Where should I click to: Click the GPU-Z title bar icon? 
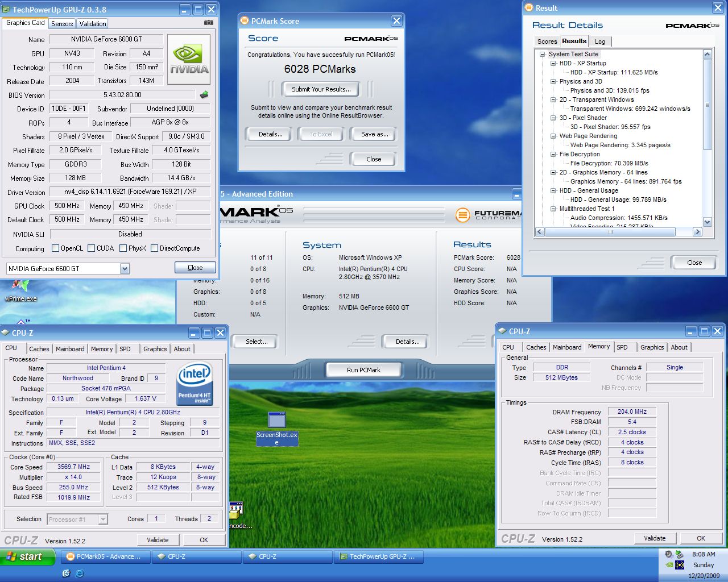click(6, 10)
